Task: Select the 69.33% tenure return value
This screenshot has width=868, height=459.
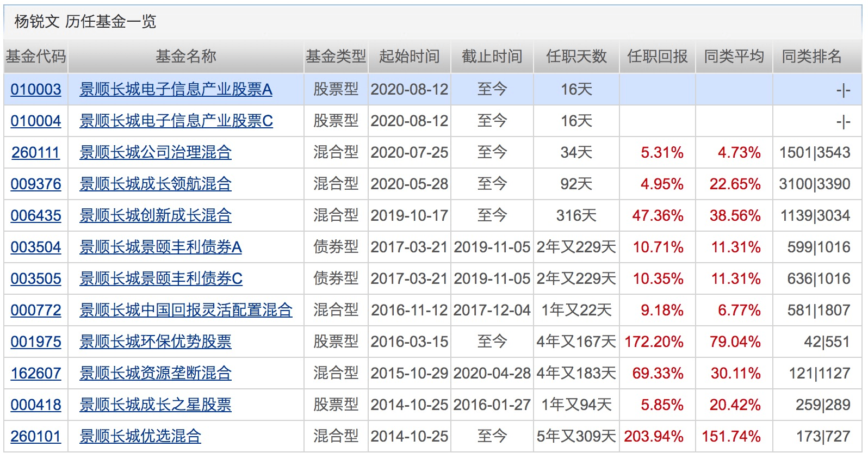Action: tap(658, 373)
